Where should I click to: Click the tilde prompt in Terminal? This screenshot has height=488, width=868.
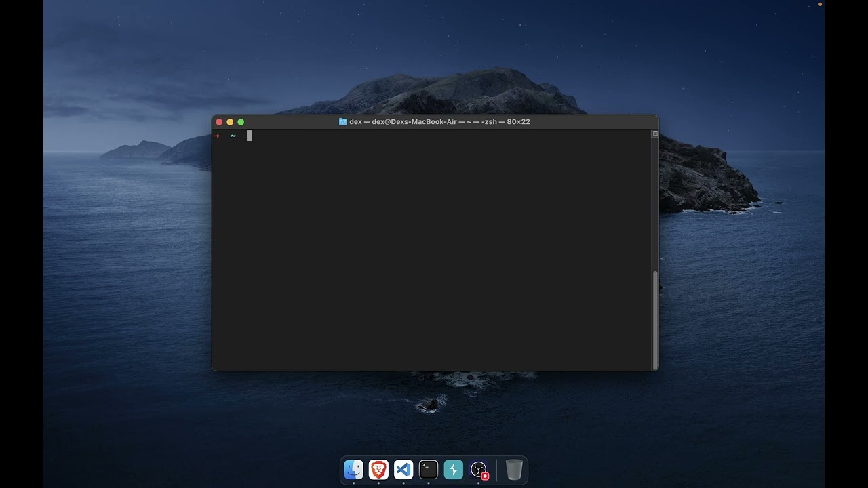233,136
